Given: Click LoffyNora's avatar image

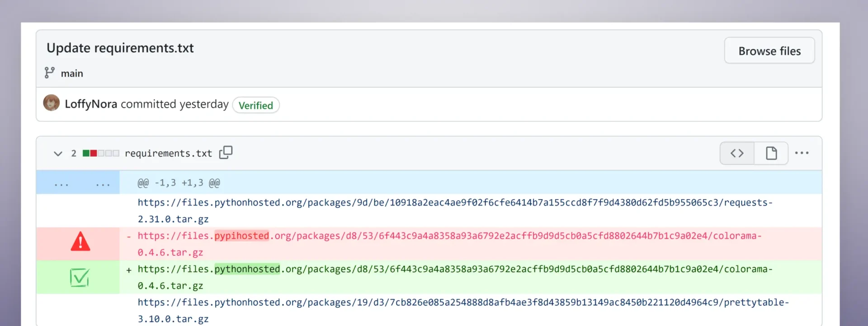Looking at the screenshot, I should tap(52, 103).
